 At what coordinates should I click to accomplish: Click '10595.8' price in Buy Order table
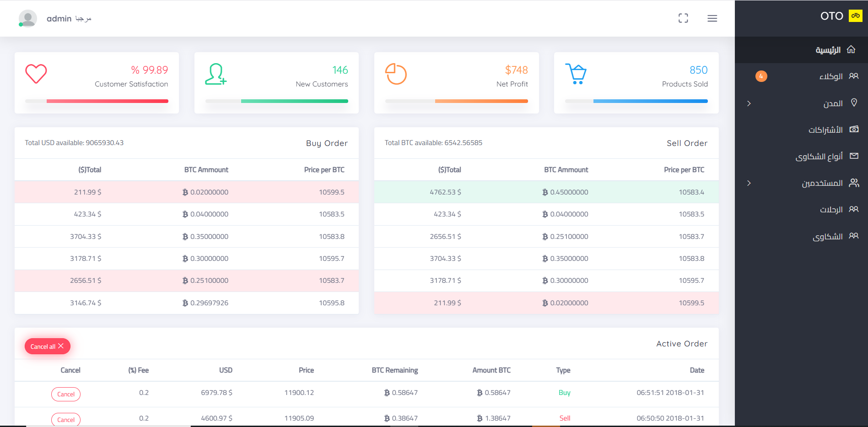332,303
